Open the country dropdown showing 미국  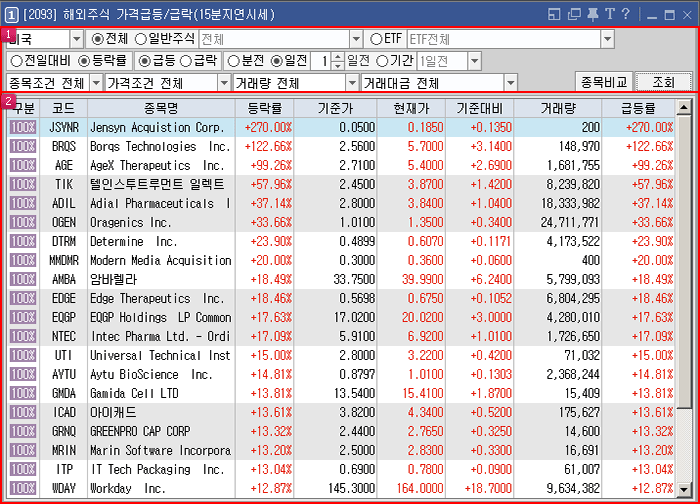(x=77, y=39)
